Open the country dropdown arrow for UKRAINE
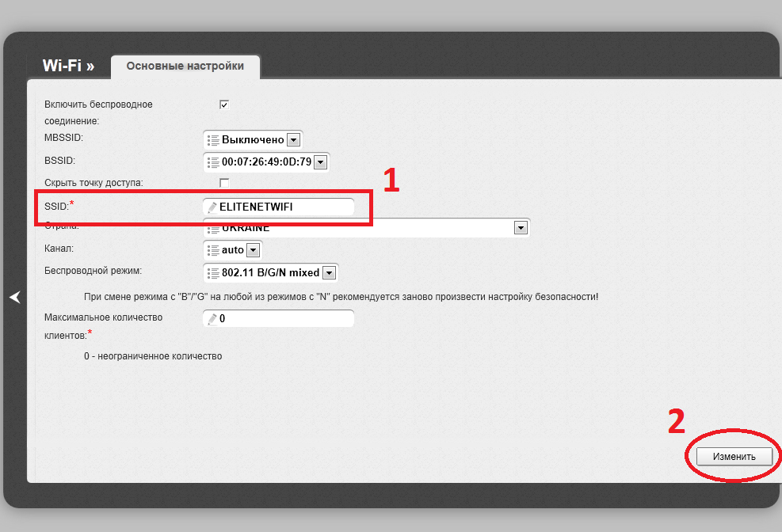 (x=521, y=228)
